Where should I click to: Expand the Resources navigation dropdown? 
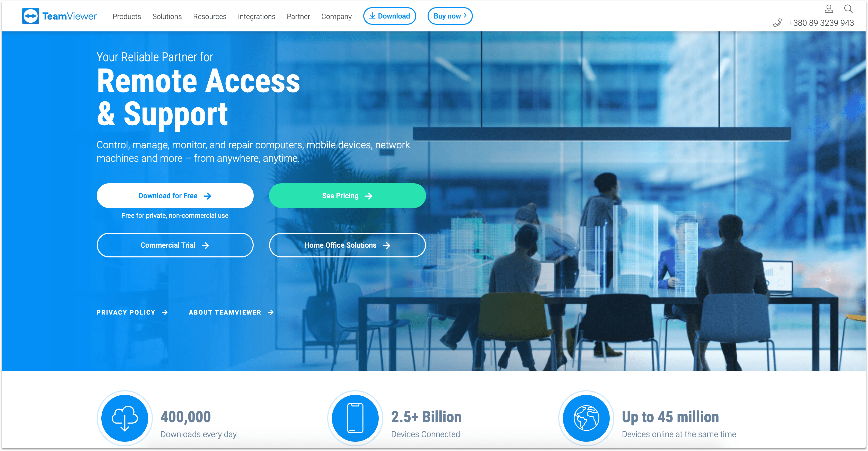coord(209,16)
